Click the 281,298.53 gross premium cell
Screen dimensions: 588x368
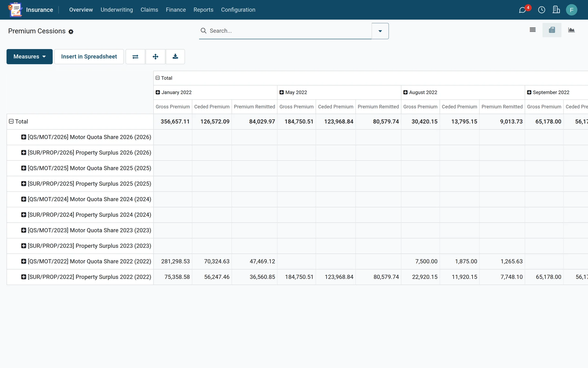(x=173, y=261)
